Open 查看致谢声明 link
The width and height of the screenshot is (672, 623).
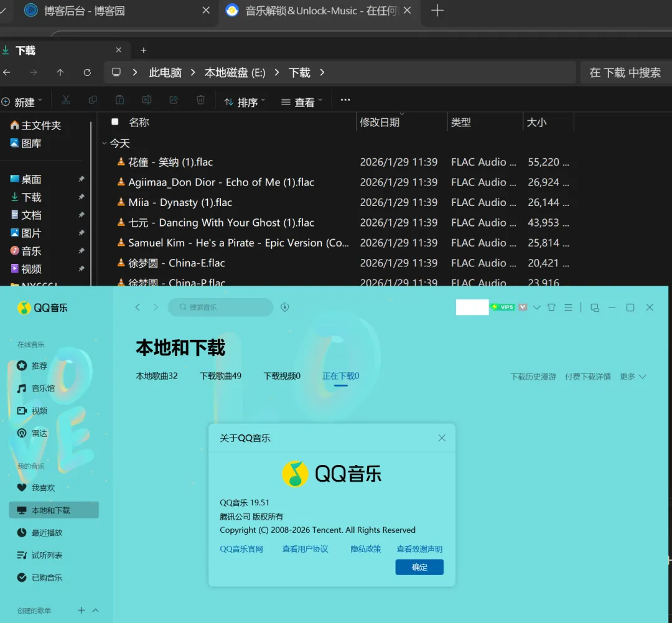419,549
